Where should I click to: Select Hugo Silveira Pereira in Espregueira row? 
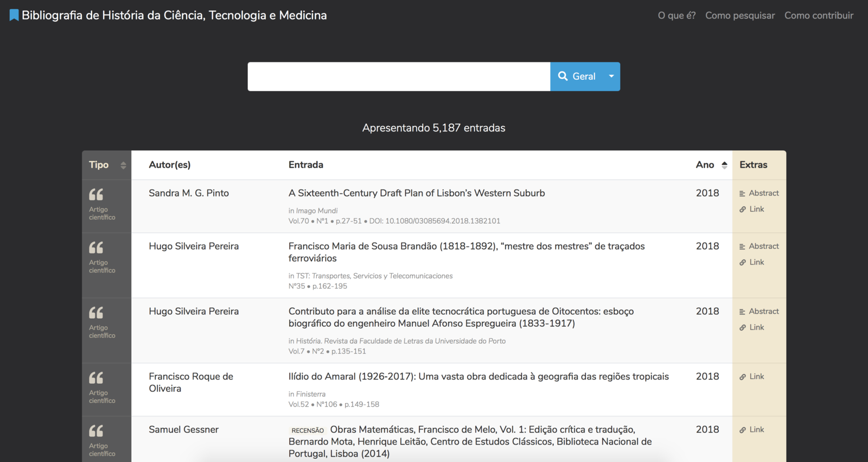click(x=194, y=312)
